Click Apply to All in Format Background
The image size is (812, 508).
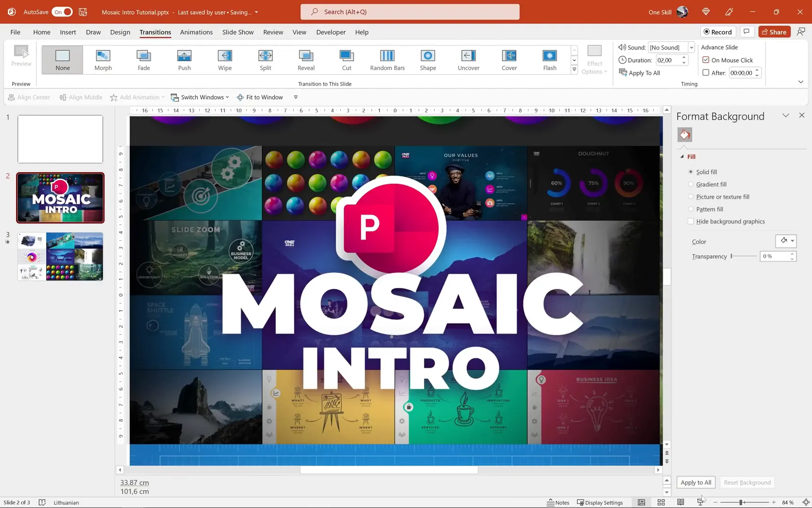point(696,483)
